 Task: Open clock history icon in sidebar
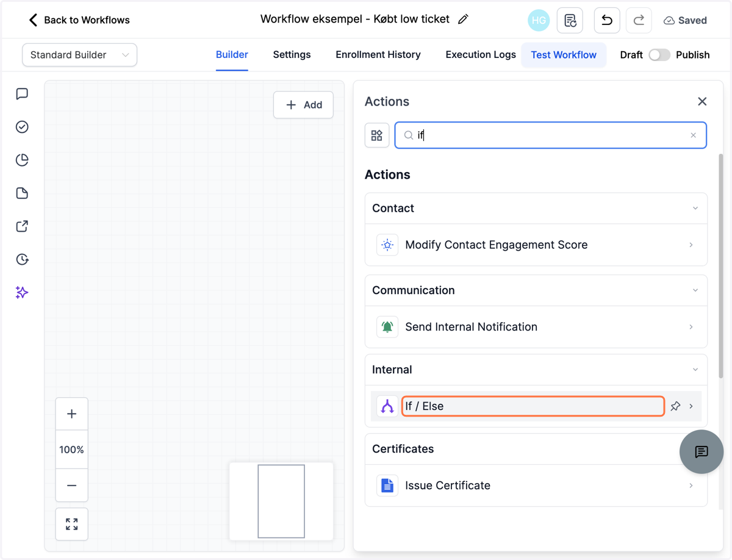click(22, 259)
